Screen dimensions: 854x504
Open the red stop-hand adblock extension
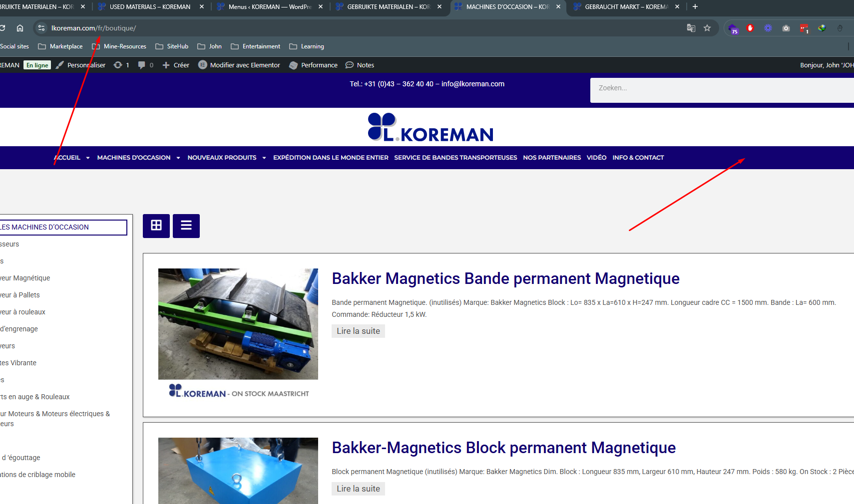[750, 28]
